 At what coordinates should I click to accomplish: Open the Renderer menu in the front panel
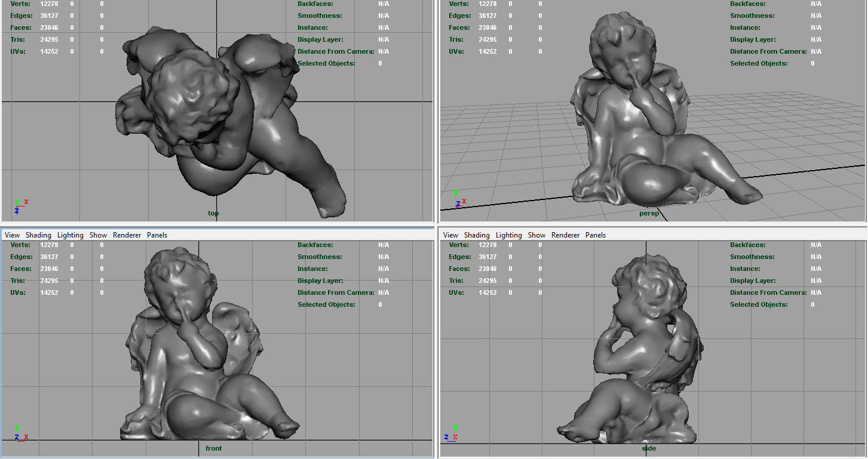tap(127, 235)
